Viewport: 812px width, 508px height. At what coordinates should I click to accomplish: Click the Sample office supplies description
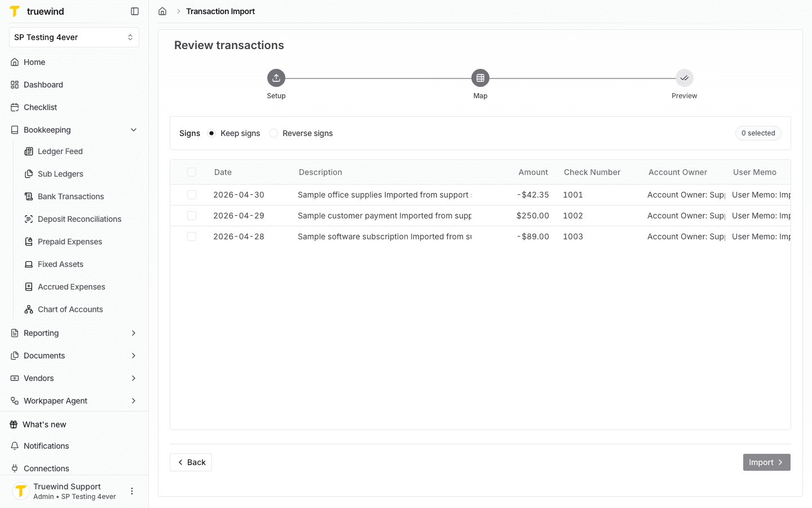point(385,195)
